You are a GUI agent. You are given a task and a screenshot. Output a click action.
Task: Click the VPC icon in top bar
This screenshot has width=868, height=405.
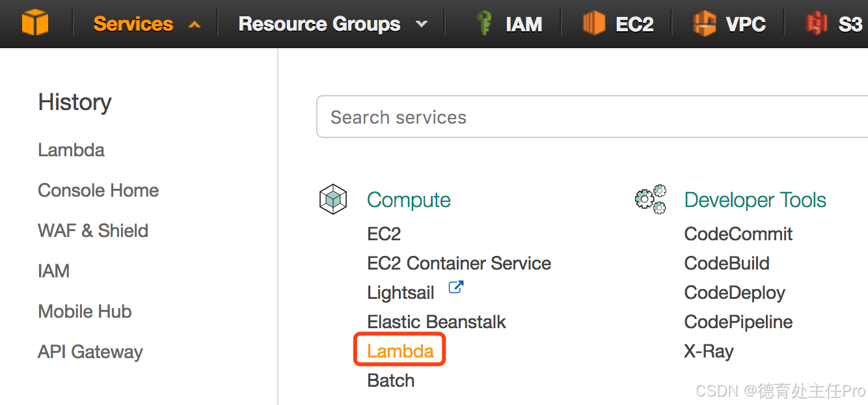(x=704, y=23)
